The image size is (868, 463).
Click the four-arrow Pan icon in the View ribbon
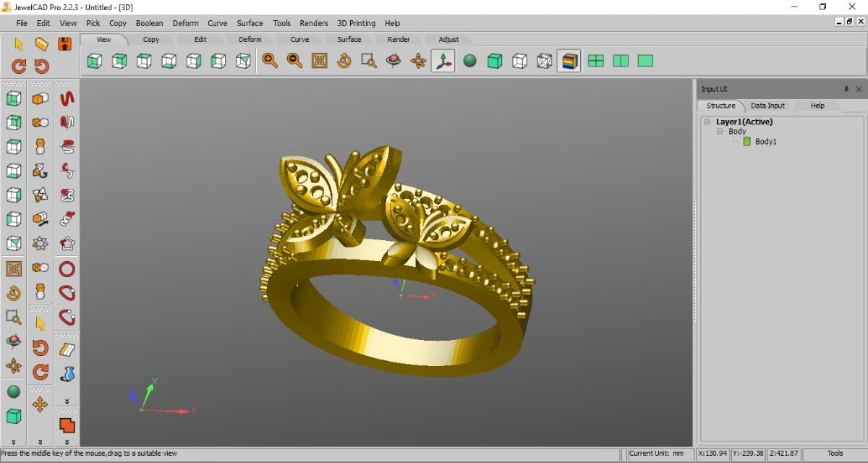(x=418, y=61)
